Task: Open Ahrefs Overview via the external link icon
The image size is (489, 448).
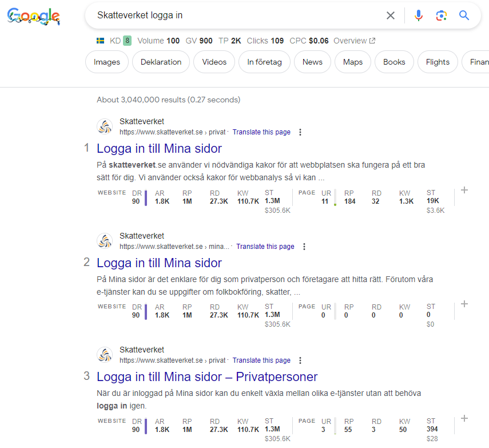Action: [x=373, y=41]
